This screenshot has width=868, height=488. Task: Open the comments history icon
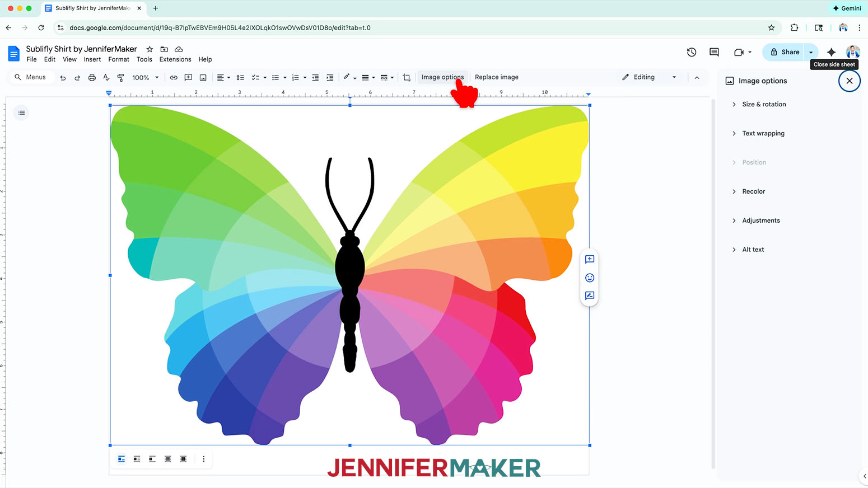(x=714, y=52)
